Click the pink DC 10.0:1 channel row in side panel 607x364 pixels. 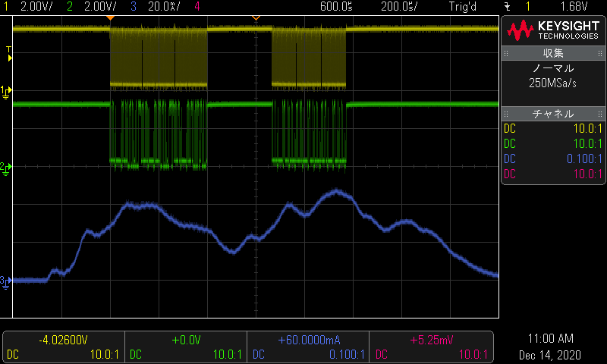click(x=553, y=174)
